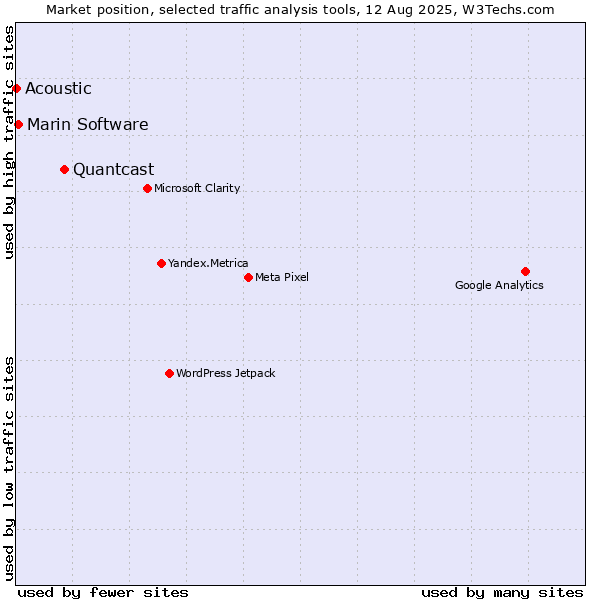Image resolution: width=600 pixels, height=600 pixels.
Task: Click the Marin Software red data point
Action: coord(18,124)
